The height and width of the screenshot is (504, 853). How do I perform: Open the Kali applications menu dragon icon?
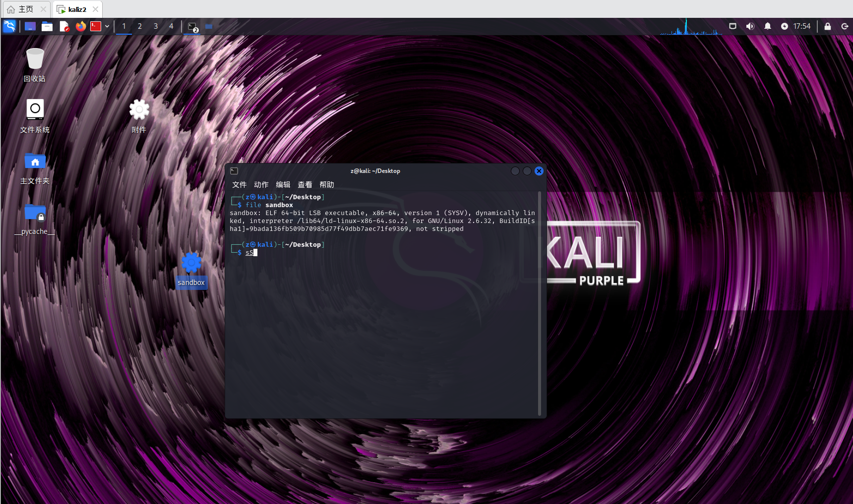9,26
